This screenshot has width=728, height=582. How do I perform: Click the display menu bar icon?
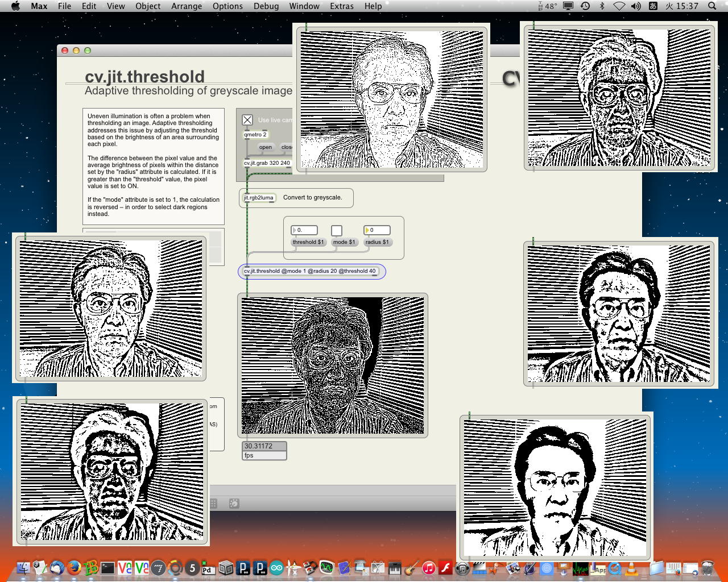(x=568, y=6)
